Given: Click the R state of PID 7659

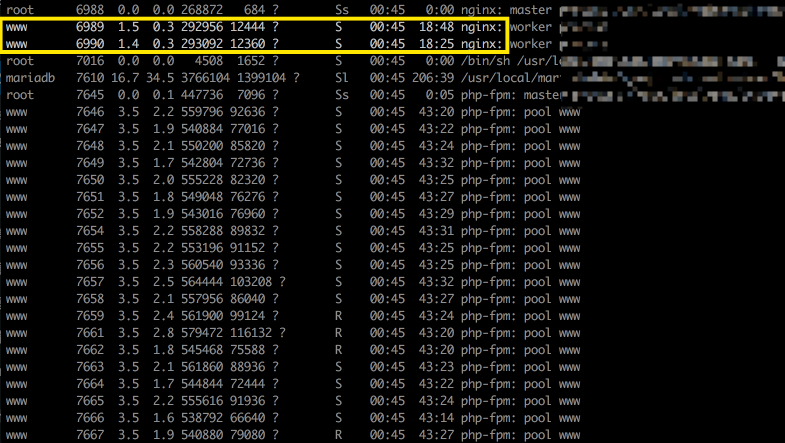Looking at the screenshot, I should coord(338,316).
